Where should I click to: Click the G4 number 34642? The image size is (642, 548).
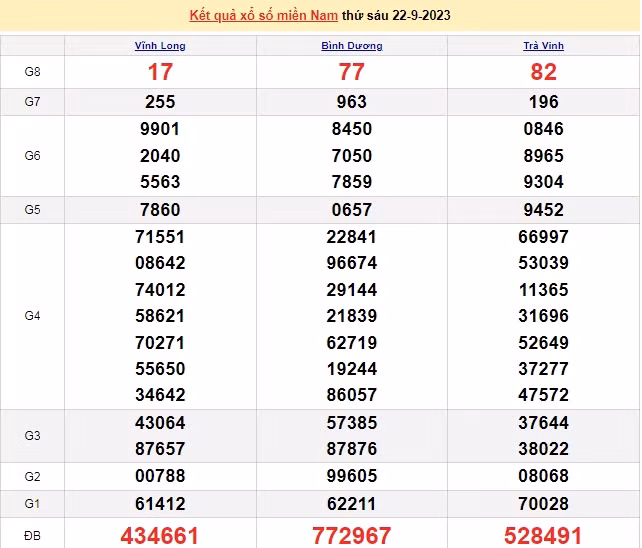(160, 395)
